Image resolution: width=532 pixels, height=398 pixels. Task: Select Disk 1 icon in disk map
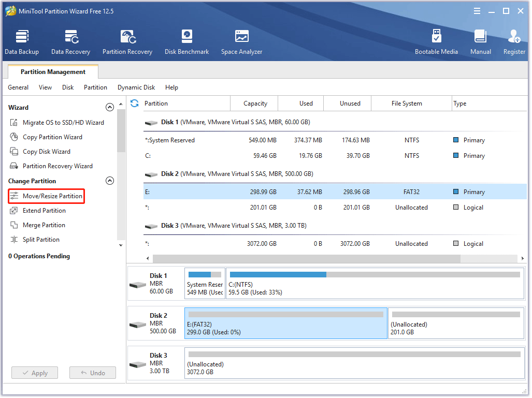pyautogui.click(x=138, y=286)
